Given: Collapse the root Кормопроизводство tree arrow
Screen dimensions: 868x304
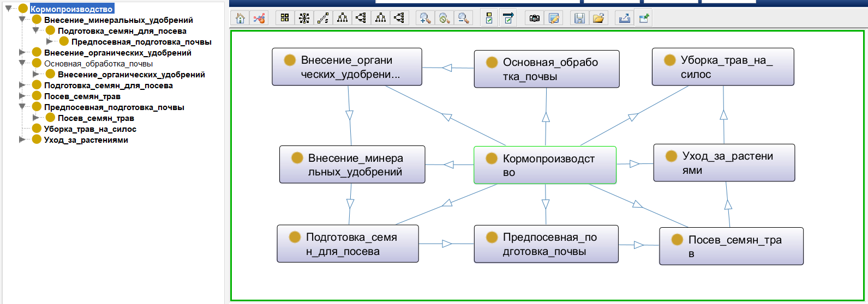Looking at the screenshot, I should [x=9, y=9].
